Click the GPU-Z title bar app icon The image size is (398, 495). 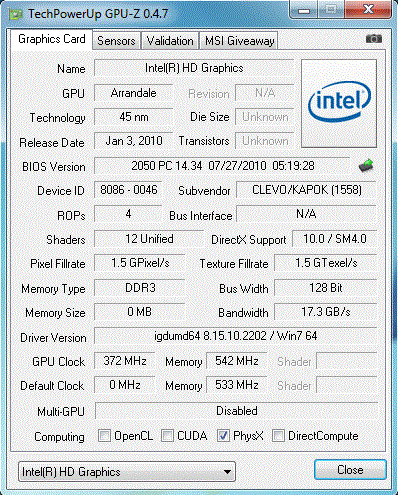click(16, 14)
